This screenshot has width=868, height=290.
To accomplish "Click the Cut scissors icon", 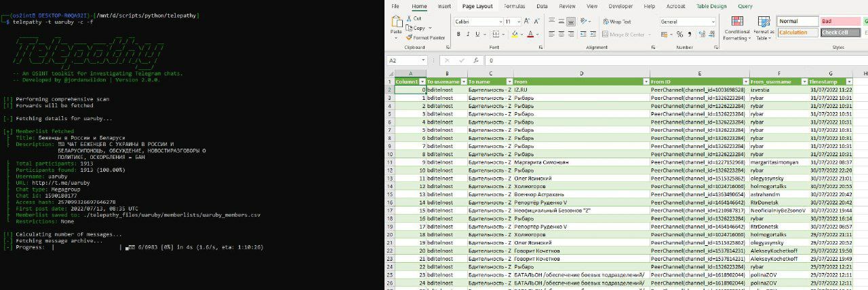I will tap(408, 18).
